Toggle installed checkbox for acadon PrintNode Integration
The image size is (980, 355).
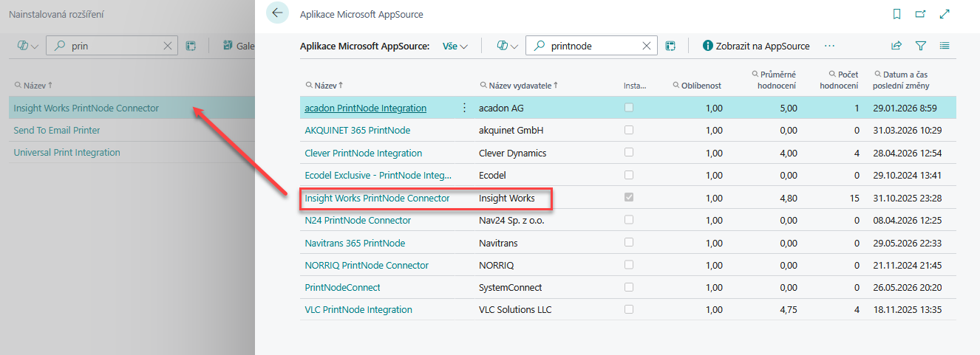(x=629, y=108)
